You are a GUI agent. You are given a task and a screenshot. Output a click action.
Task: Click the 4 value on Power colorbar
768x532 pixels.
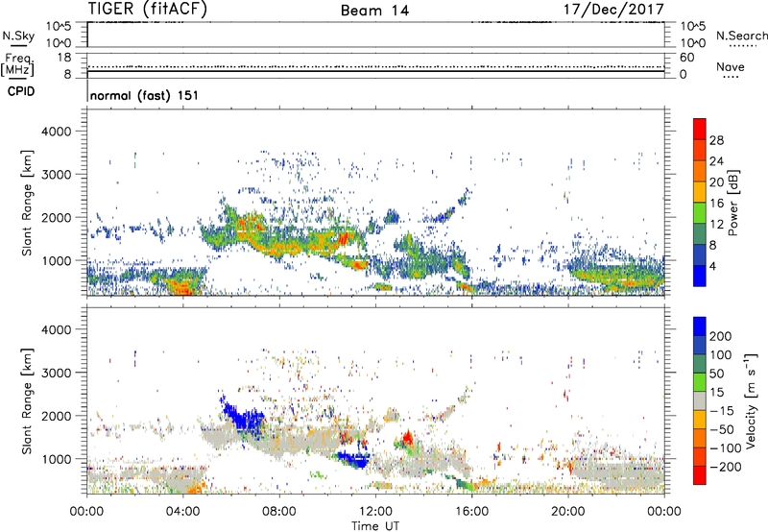click(713, 267)
